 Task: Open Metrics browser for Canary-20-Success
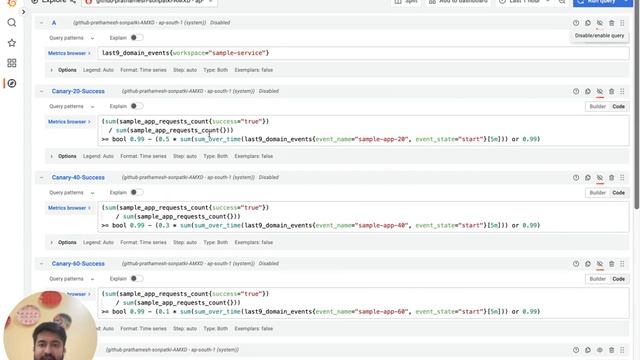69,122
